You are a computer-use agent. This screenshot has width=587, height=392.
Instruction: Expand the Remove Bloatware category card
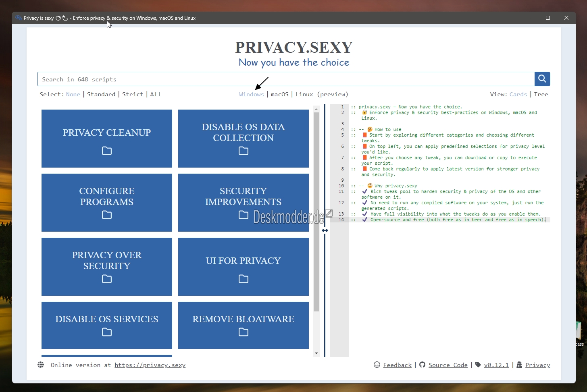tap(244, 325)
